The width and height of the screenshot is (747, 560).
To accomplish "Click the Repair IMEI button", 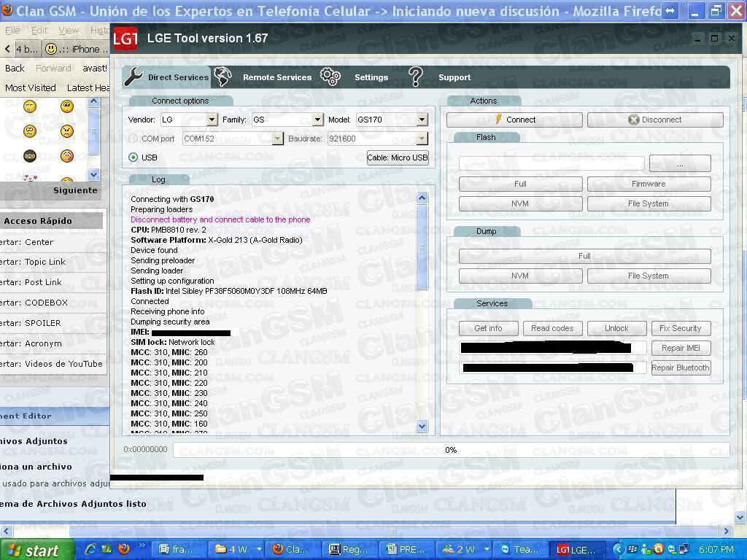I will point(681,348).
